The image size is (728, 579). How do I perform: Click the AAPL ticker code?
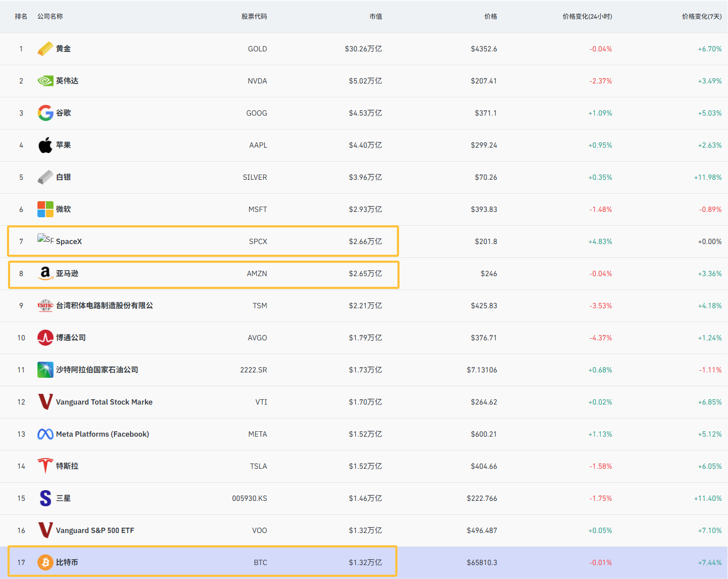click(258, 145)
